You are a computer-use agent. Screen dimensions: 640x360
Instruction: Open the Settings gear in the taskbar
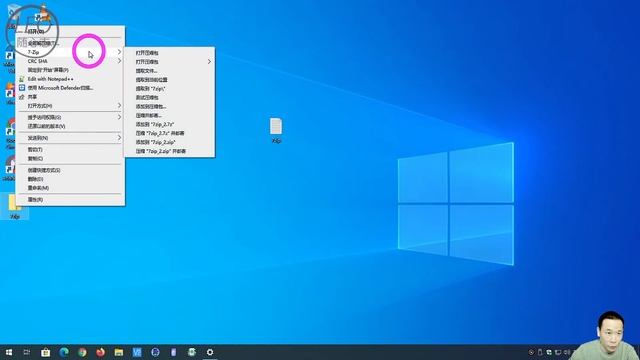[x=210, y=352]
